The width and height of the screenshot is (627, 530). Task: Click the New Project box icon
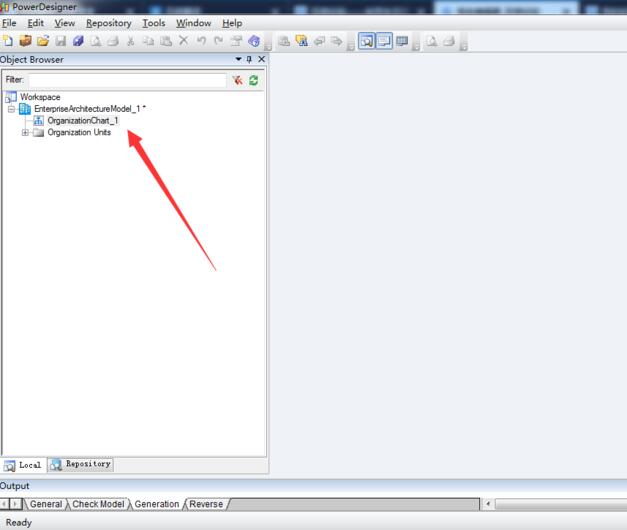25,41
